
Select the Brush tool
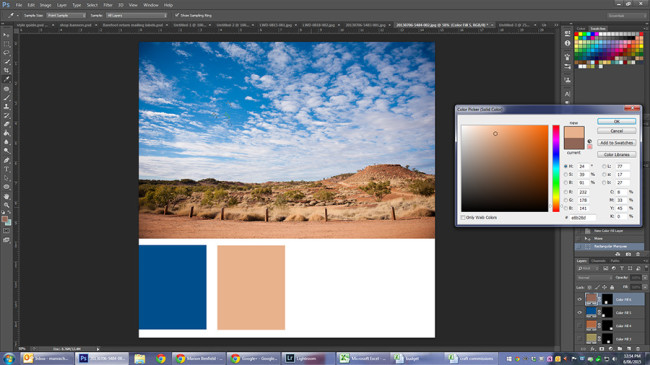click(x=6, y=97)
